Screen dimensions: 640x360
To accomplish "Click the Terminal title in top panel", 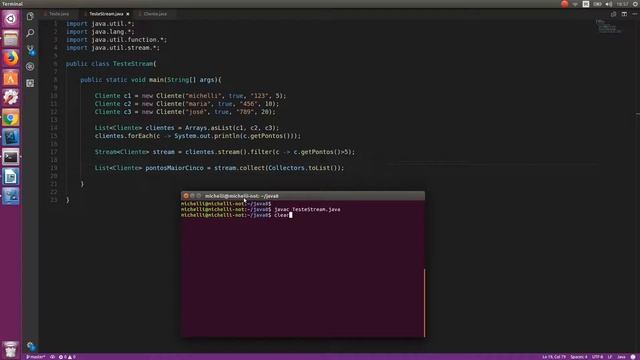I will tap(12, 4).
